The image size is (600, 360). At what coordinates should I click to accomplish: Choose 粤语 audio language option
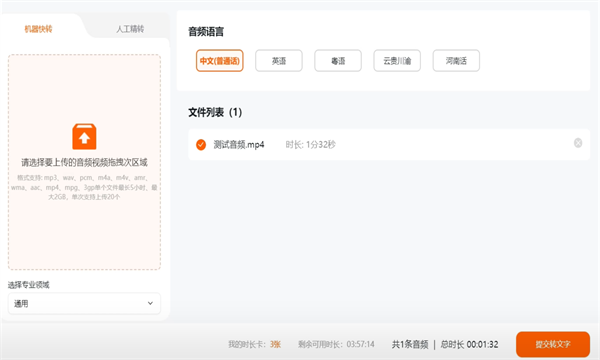[338, 60]
